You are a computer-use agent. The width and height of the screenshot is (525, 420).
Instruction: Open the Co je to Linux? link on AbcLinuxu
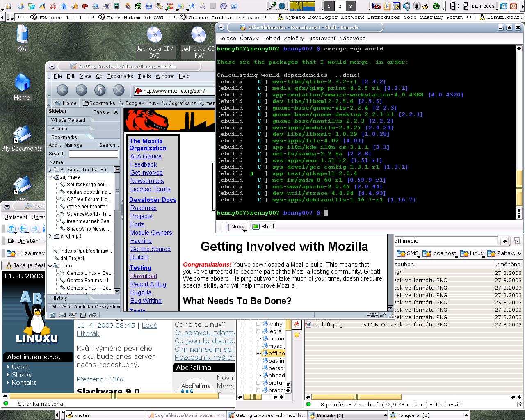pos(200,325)
